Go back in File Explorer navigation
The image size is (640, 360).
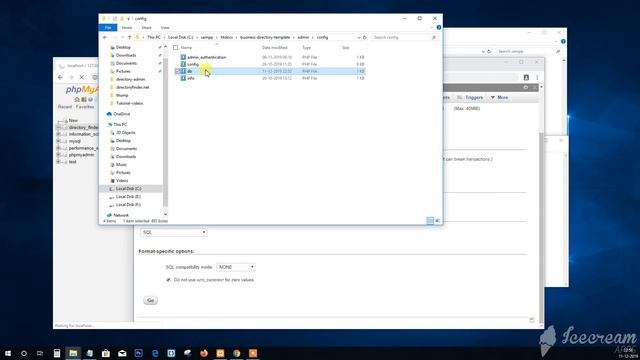pyautogui.click(x=105, y=37)
